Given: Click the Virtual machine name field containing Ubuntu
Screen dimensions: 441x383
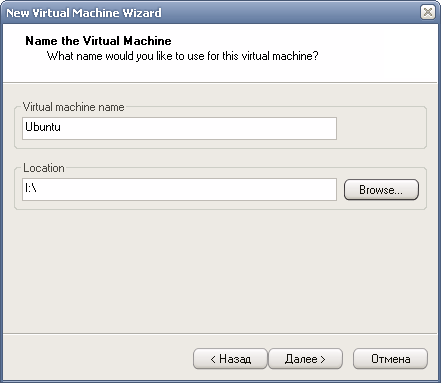Looking at the screenshot, I should [179, 128].
